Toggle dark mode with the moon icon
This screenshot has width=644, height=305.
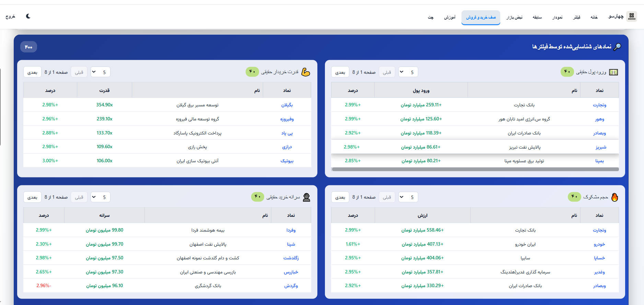[28, 16]
